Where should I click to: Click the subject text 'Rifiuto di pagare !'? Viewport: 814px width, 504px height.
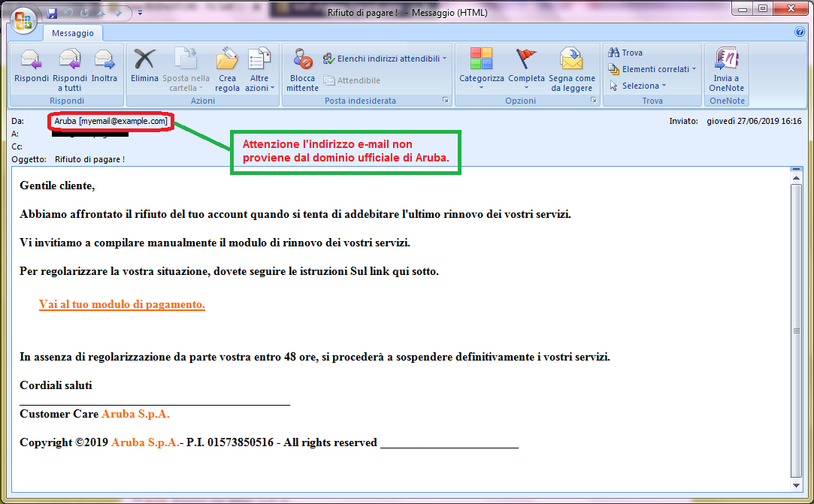(x=89, y=159)
